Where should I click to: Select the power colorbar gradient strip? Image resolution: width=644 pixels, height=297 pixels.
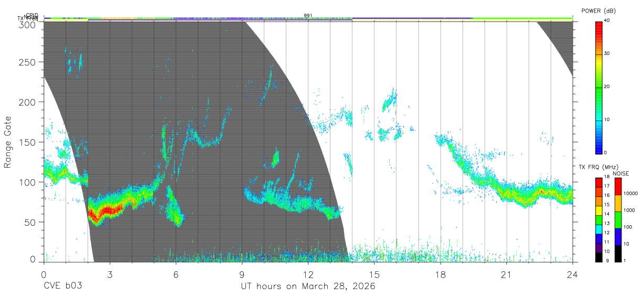(598, 87)
